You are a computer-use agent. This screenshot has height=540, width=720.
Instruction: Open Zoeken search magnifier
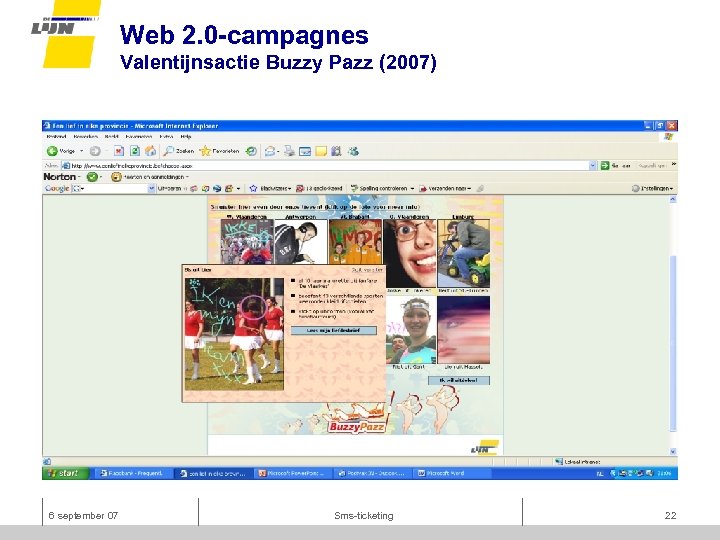pos(169,151)
